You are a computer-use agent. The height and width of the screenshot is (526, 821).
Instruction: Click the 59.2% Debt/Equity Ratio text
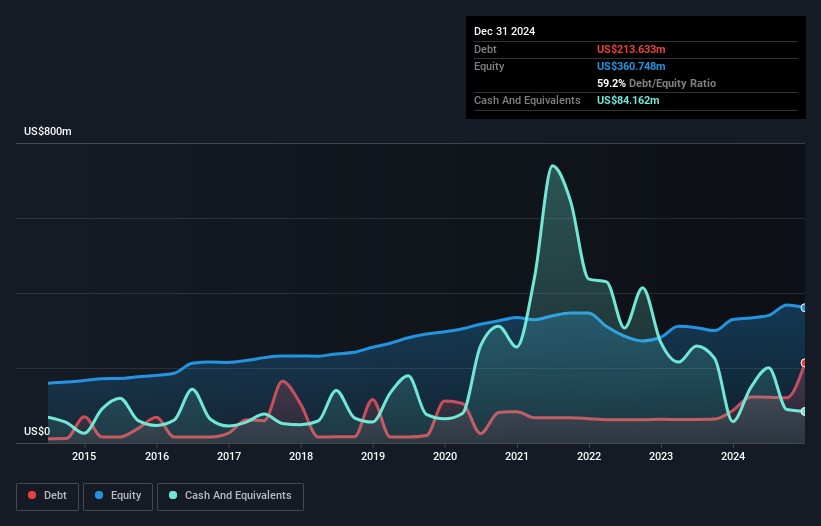[656, 83]
